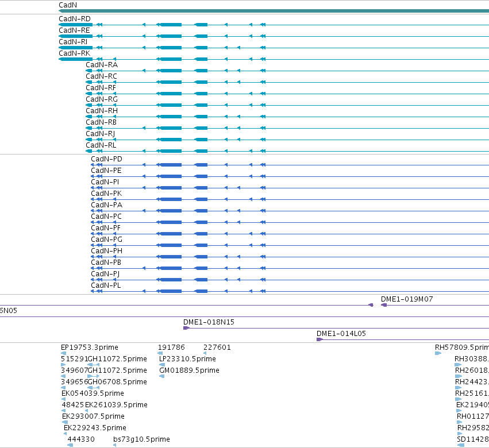Click the EST label starting RH01127
The height and width of the screenshot is (448, 489).
pyautogui.click(x=473, y=417)
